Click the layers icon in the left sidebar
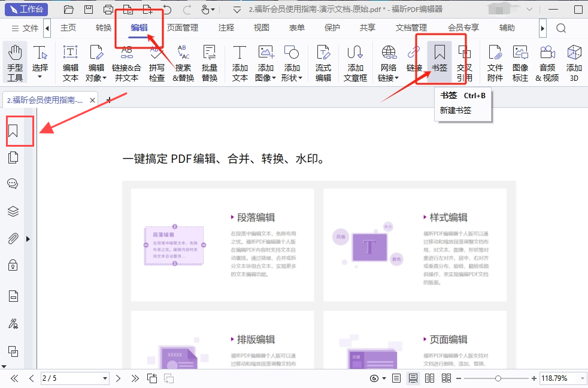 (13, 211)
